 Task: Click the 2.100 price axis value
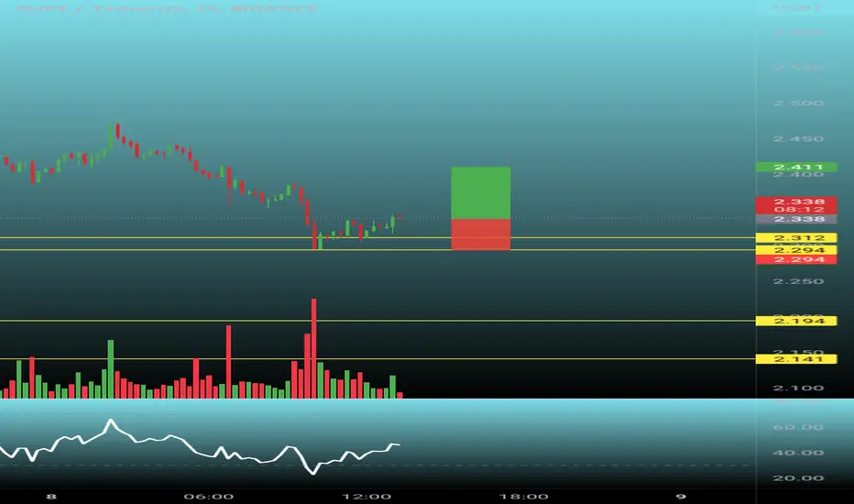(x=798, y=388)
